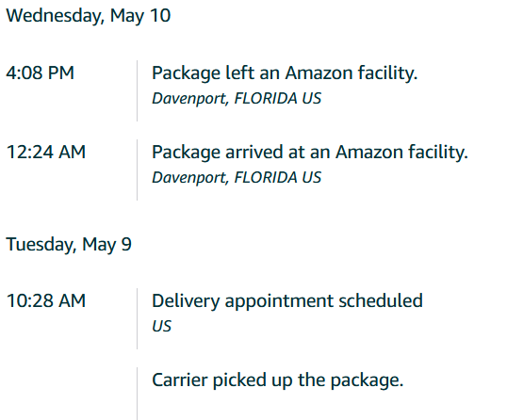Select 'Delivery appointment scheduled' status text

(x=287, y=301)
